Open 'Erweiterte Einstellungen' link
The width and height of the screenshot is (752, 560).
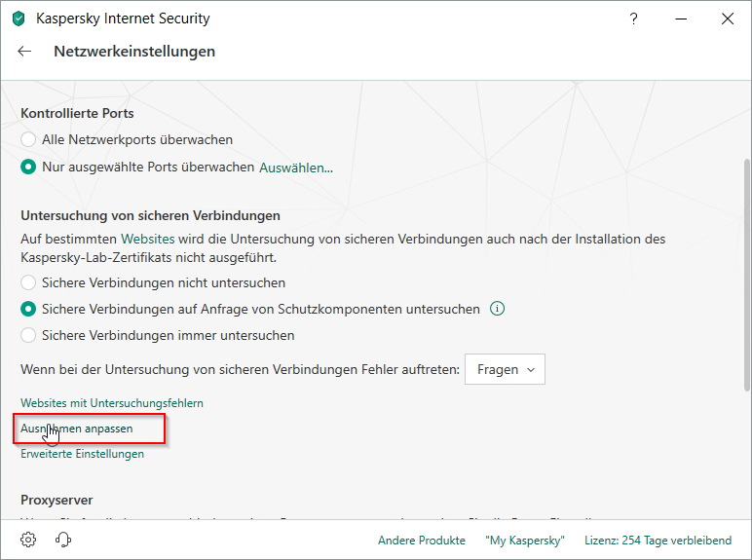82,453
